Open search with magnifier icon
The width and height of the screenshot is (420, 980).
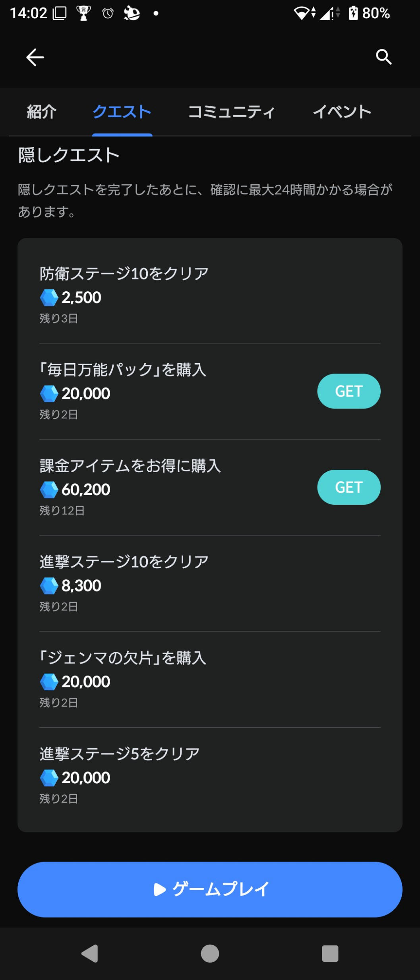coord(384,57)
